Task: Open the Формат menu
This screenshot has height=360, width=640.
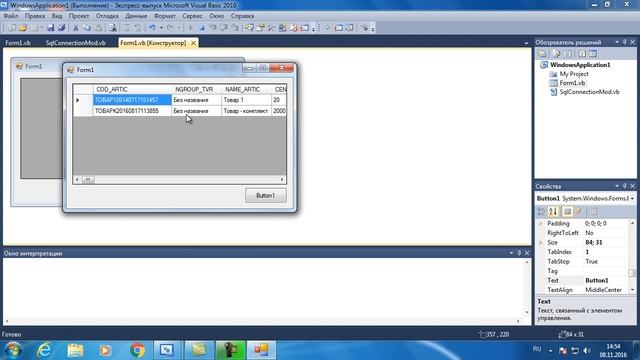Action: pyautogui.click(x=164, y=16)
